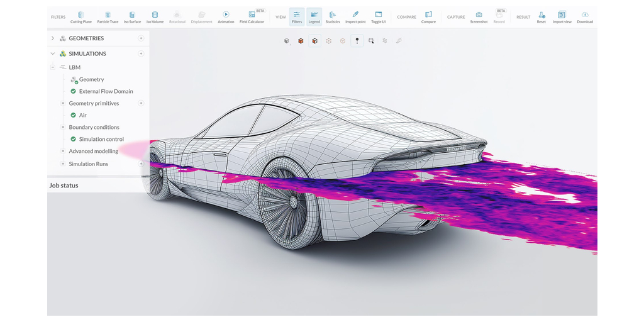Click Toggle UI in the toolbar
The image size is (644, 322).
click(378, 17)
